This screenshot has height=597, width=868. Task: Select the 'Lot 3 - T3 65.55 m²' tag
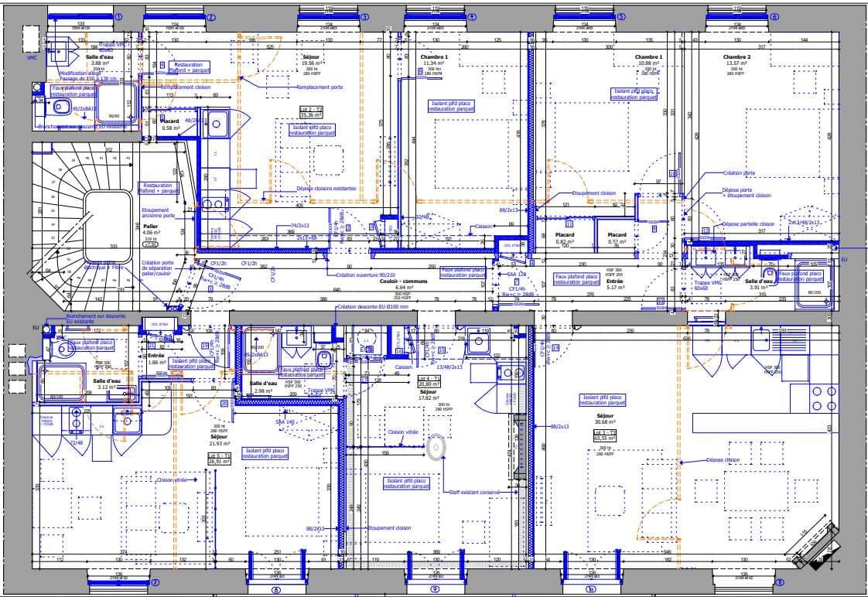tap(605, 435)
